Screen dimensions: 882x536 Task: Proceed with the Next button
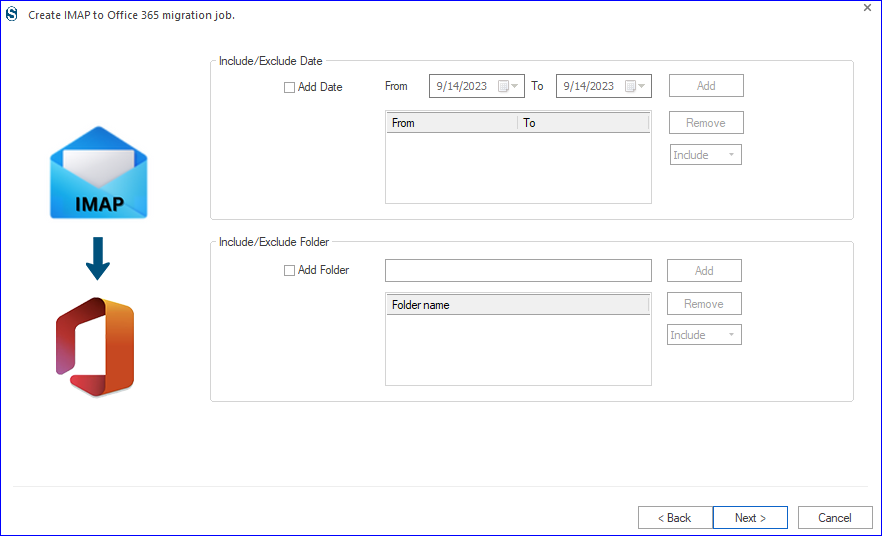point(750,517)
